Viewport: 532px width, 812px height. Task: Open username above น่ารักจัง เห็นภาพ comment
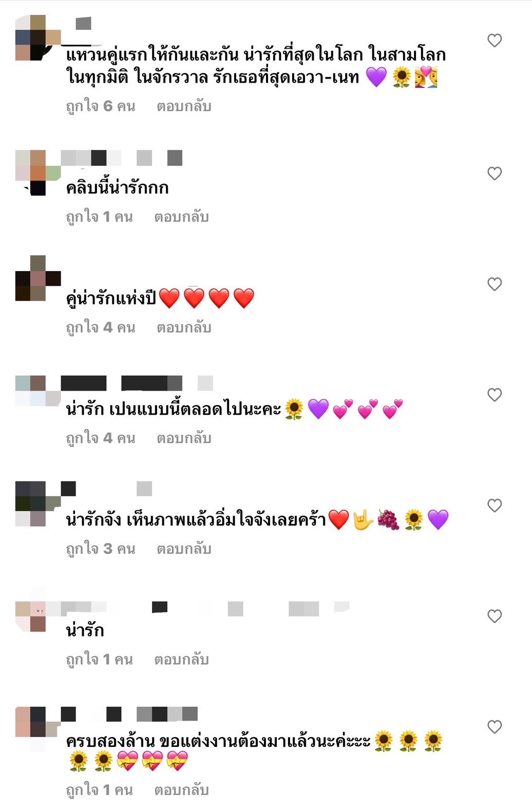click(x=107, y=489)
